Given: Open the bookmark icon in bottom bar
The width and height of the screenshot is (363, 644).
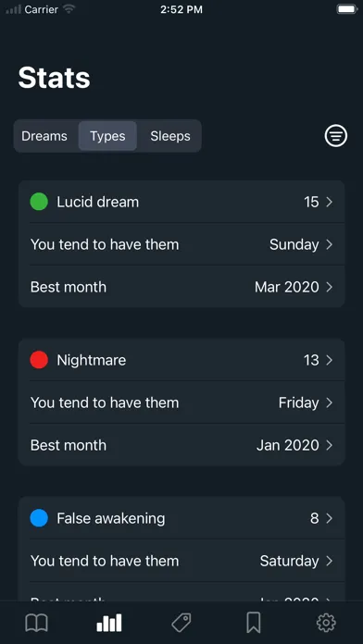Looking at the screenshot, I should [254, 624].
